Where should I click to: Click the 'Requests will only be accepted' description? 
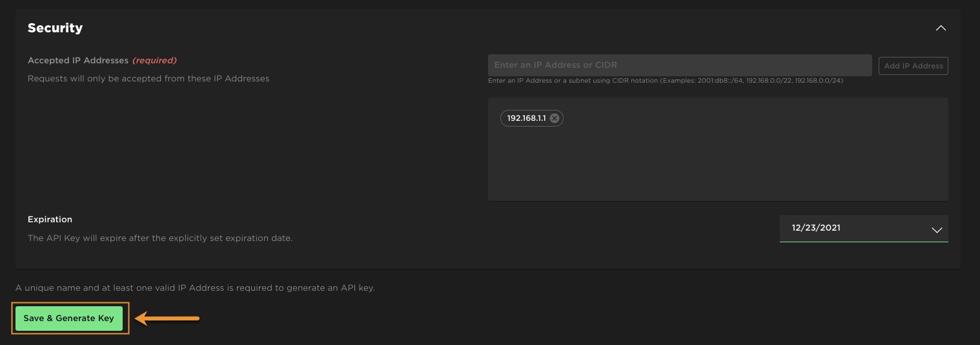pyautogui.click(x=148, y=78)
